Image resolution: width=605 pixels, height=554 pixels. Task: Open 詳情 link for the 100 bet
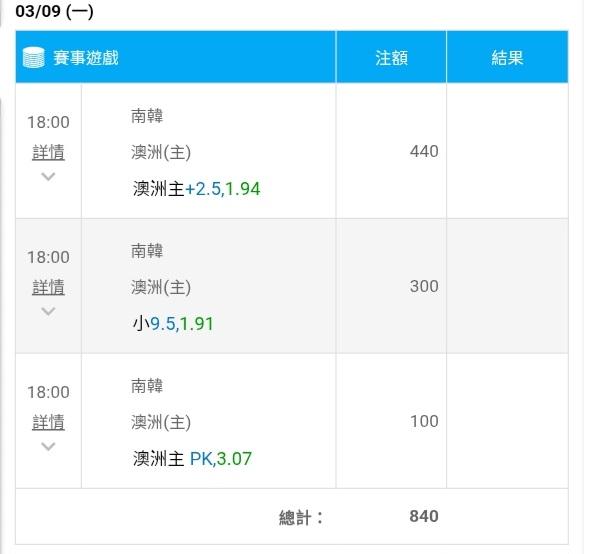coord(48,422)
